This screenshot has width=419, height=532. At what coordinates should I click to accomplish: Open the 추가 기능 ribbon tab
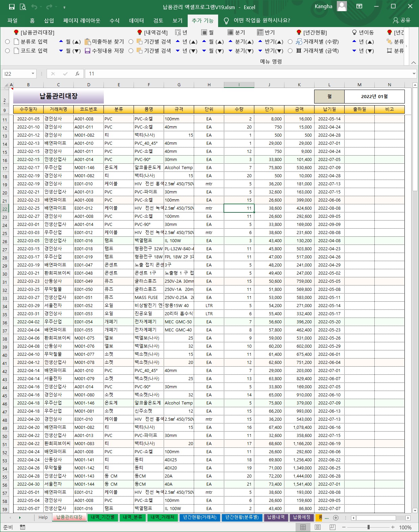[203, 21]
